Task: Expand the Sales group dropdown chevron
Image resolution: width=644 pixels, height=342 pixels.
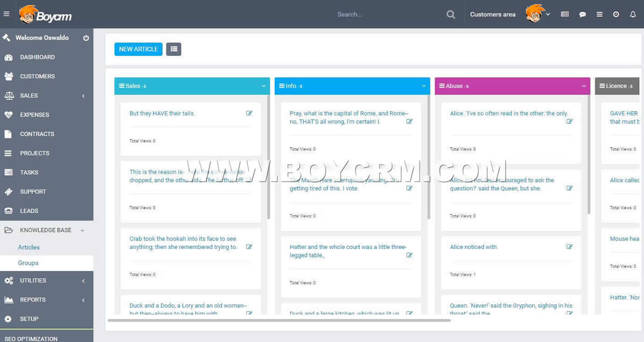Action: (264, 86)
